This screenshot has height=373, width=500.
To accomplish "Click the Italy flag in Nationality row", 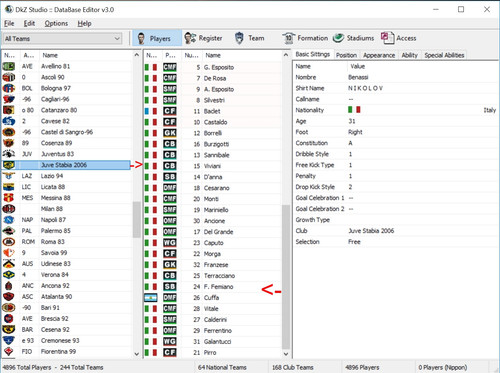I will (354, 110).
